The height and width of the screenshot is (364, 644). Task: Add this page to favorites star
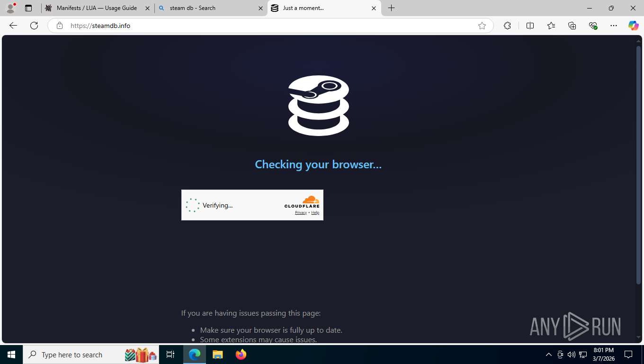pos(482,26)
